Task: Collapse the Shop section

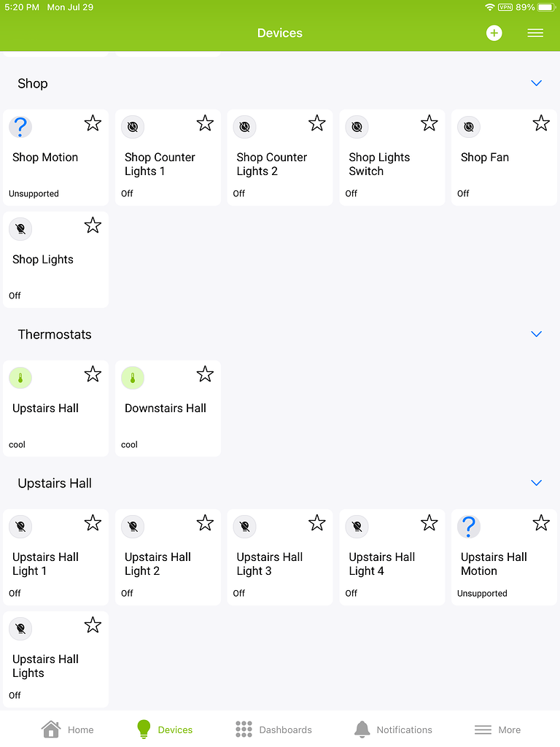Action: point(537,83)
